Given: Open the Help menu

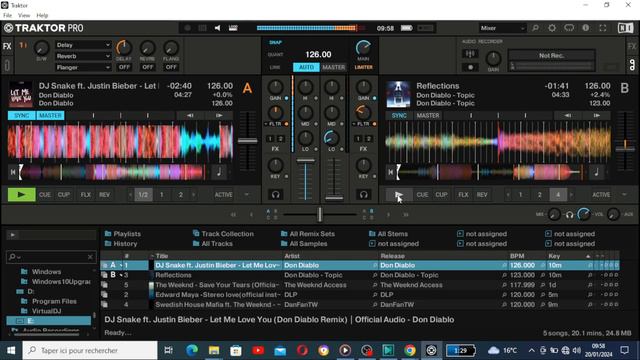Looking at the screenshot, I should click(42, 16).
